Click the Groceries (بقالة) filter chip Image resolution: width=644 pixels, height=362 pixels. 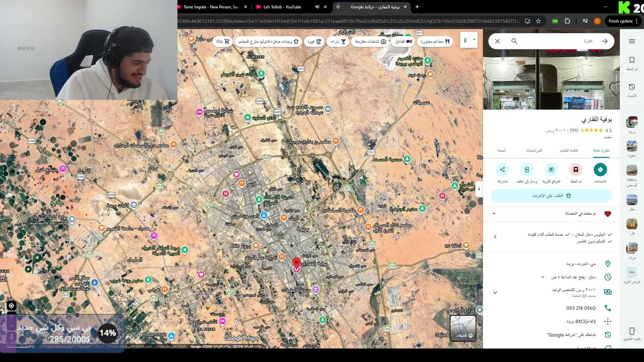(223, 41)
